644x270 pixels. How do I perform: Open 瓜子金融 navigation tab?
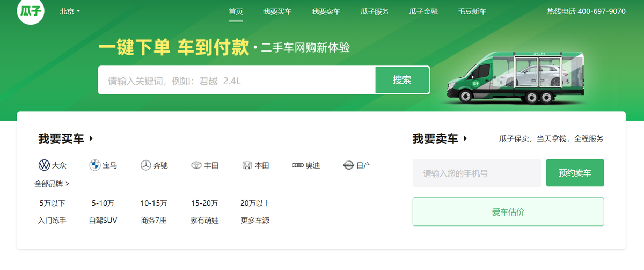click(x=423, y=11)
